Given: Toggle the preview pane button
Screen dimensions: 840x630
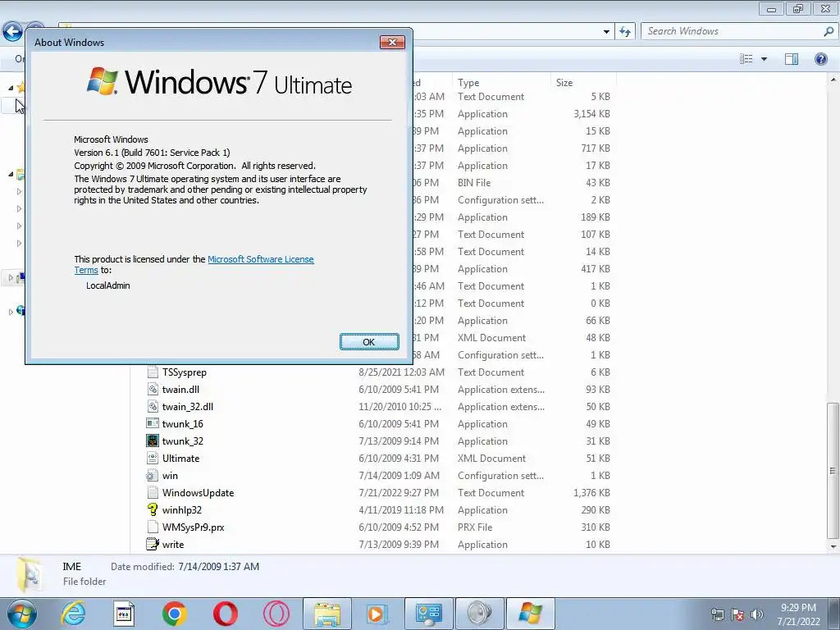Looking at the screenshot, I should click(x=792, y=59).
